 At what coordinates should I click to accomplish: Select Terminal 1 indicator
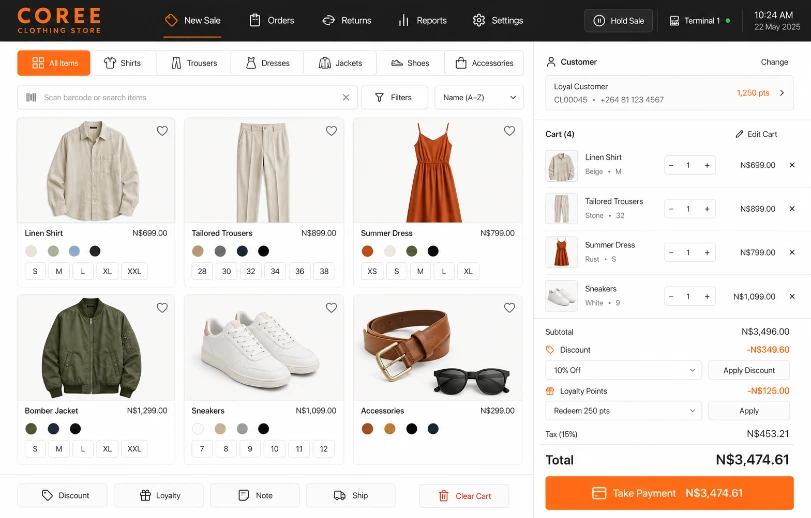[x=700, y=21]
